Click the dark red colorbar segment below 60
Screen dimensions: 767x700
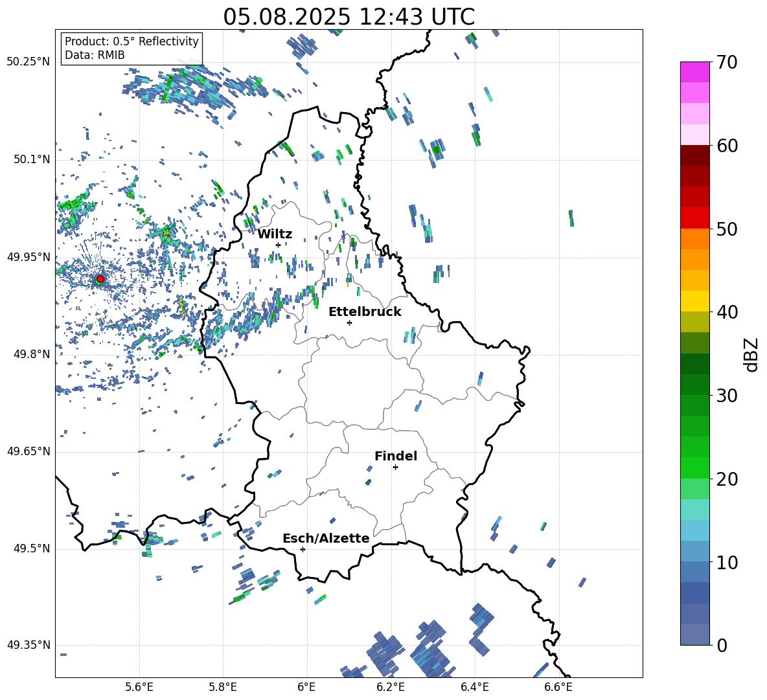pos(694,155)
